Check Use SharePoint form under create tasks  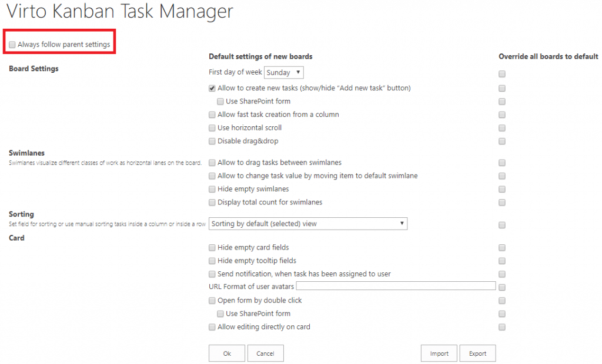tap(220, 102)
